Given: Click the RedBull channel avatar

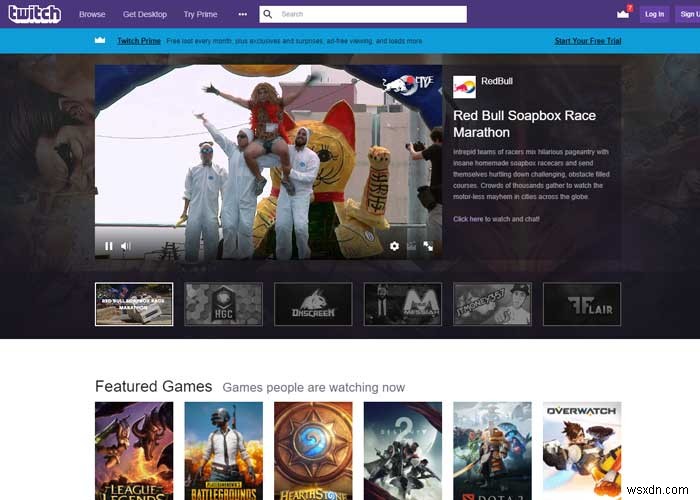Looking at the screenshot, I should click(x=464, y=87).
